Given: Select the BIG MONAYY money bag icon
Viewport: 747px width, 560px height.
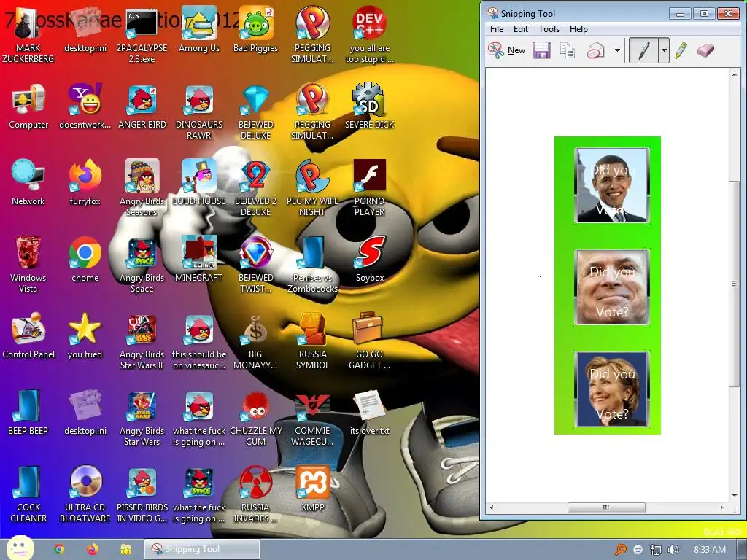Looking at the screenshot, I should tap(255, 342).
